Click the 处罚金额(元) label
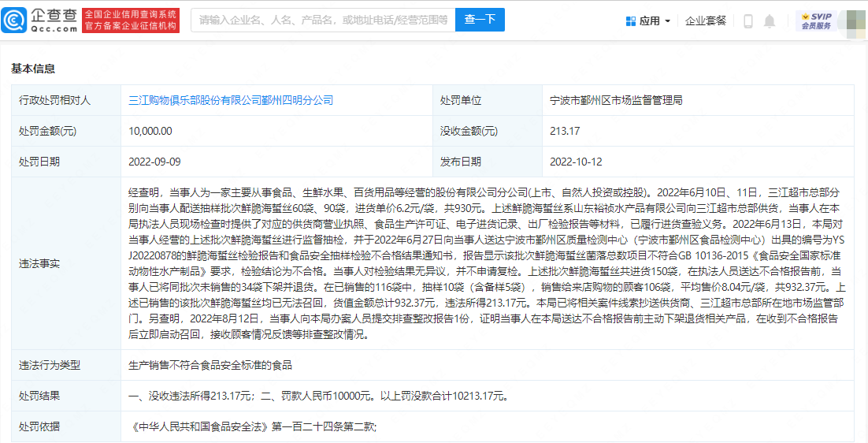Screen dimensions: 868x443 47,131
